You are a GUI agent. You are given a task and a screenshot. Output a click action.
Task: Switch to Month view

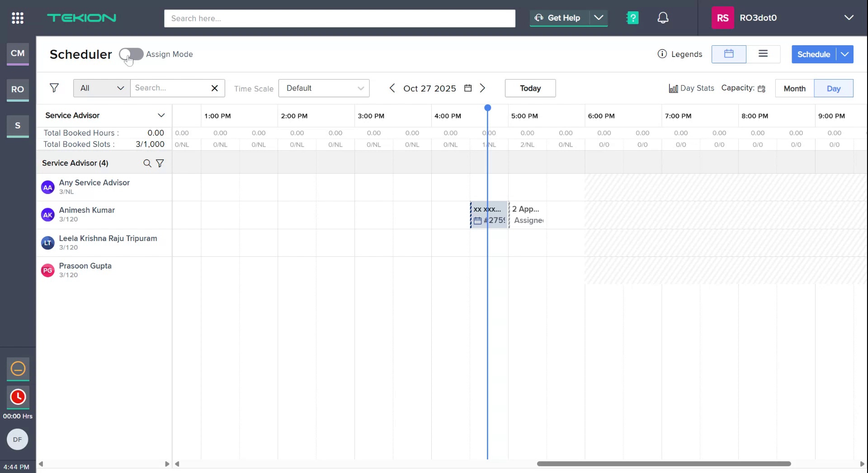(x=794, y=88)
